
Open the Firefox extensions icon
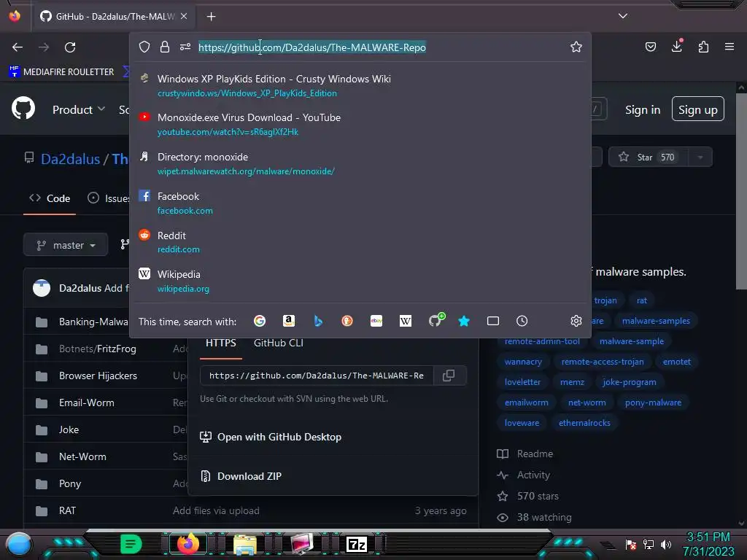pyautogui.click(x=703, y=47)
